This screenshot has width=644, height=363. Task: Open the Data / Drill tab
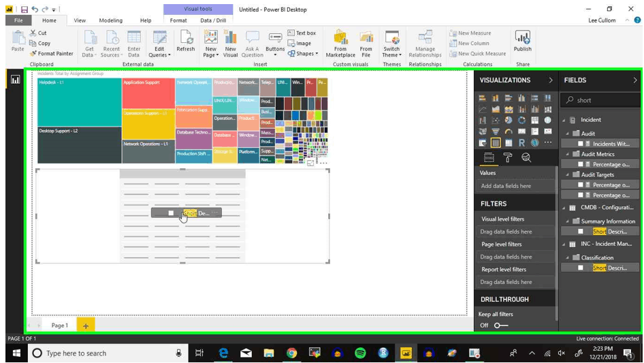(x=213, y=20)
